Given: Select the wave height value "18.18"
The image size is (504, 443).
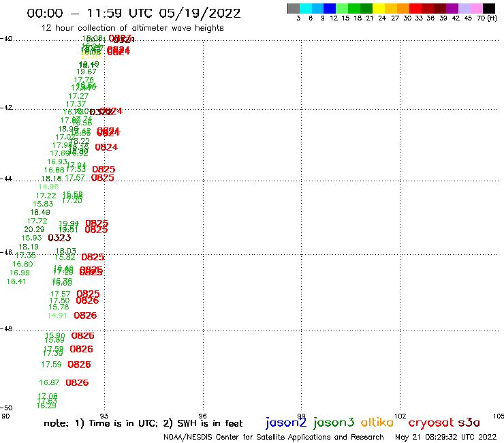Looking at the screenshot, I should [52, 179].
